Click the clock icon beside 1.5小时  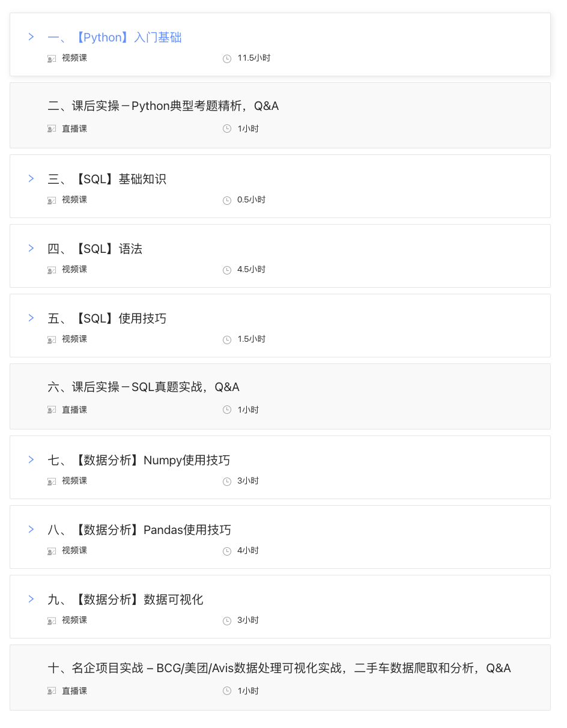[x=227, y=339]
